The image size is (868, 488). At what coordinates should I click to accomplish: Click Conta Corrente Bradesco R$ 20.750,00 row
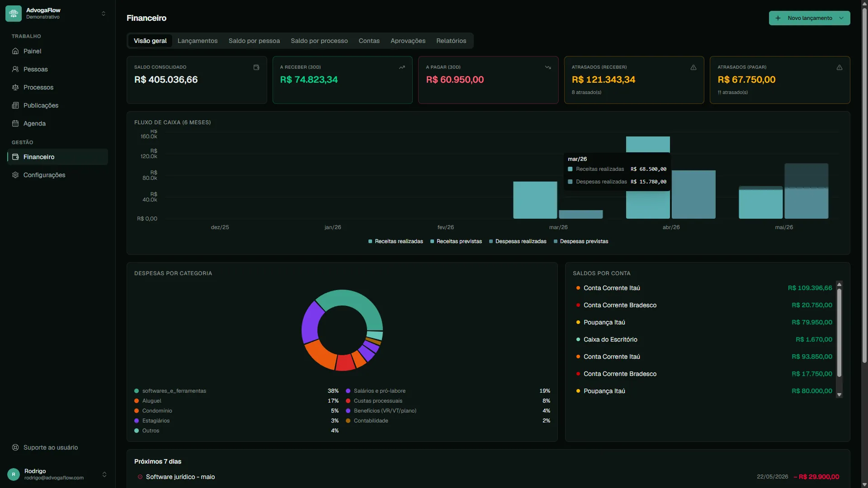704,305
